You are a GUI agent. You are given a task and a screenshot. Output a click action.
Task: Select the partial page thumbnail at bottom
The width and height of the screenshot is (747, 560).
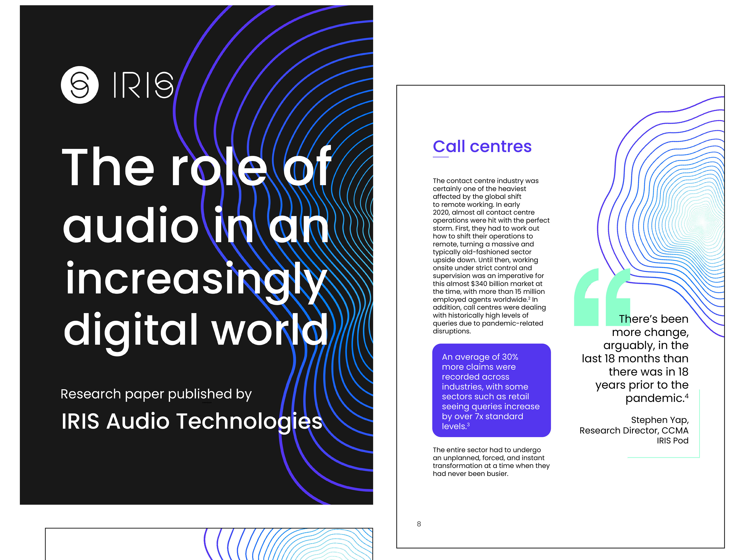[x=209, y=544]
